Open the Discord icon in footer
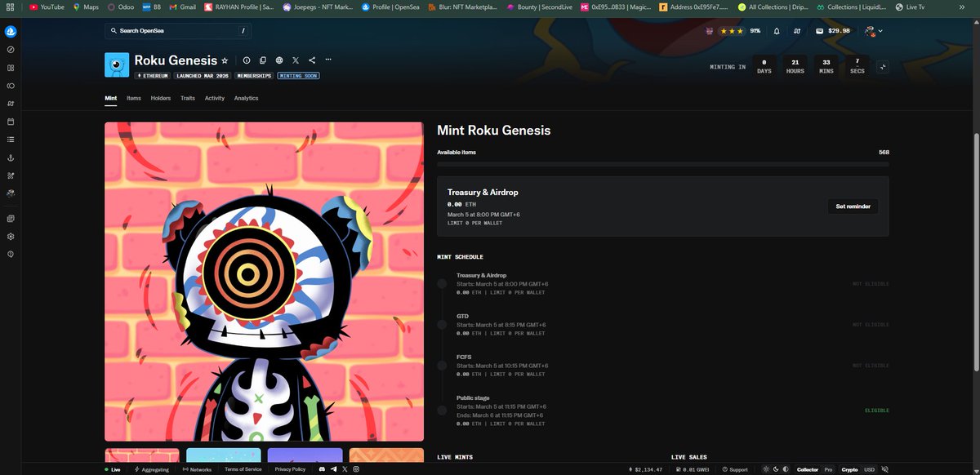 pos(323,469)
